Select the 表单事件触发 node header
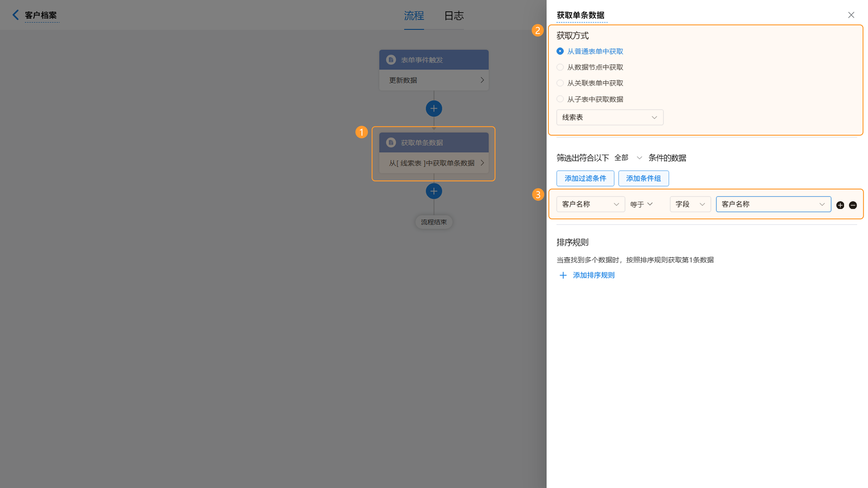The width and height of the screenshot is (868, 488). [434, 60]
